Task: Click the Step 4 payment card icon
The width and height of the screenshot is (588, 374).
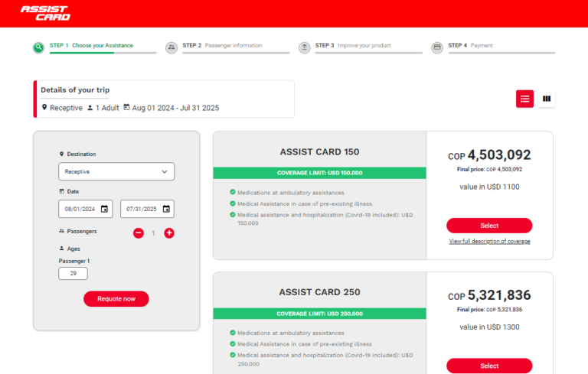Action: click(x=437, y=47)
